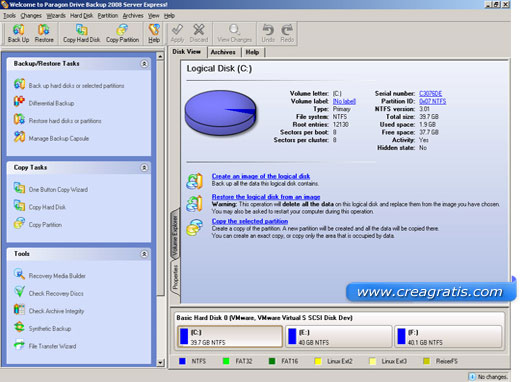The width and height of the screenshot is (530, 382).
Task: Collapse the Backup/Restore Tasks panel
Action: point(144,64)
